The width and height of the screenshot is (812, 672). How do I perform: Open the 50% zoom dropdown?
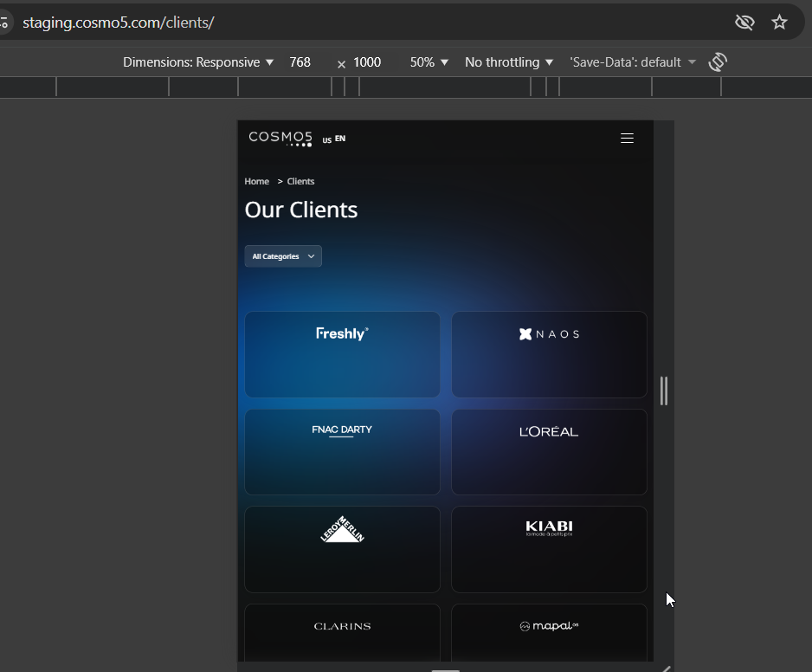(429, 62)
